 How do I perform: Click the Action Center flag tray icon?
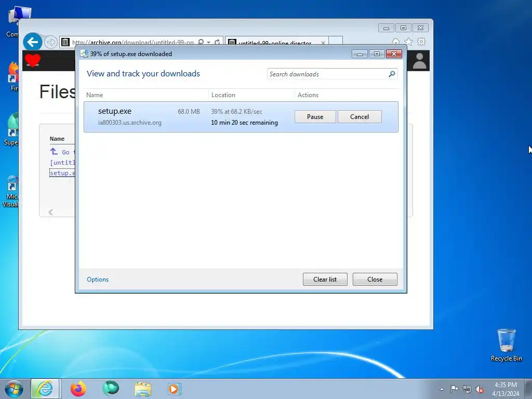point(454,389)
